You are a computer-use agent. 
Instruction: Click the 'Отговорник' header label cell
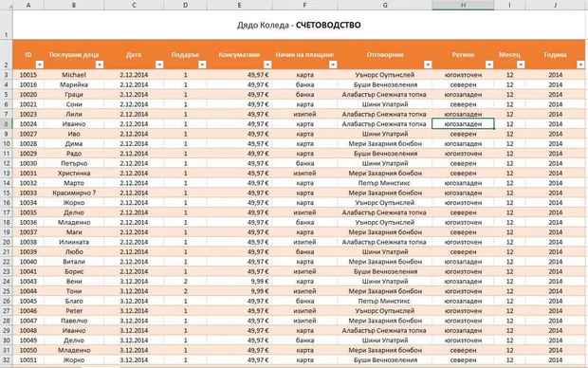pyautogui.click(x=385, y=54)
